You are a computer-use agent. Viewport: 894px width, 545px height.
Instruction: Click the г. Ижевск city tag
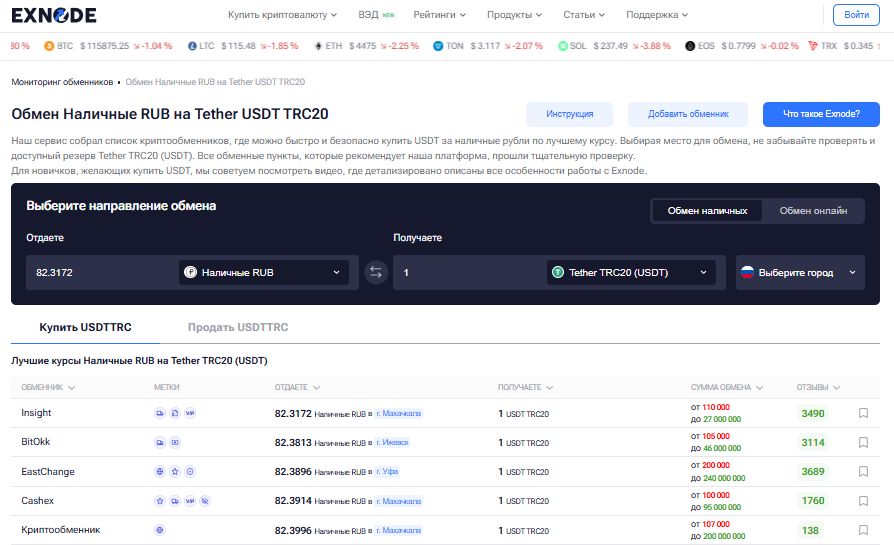pyautogui.click(x=392, y=443)
